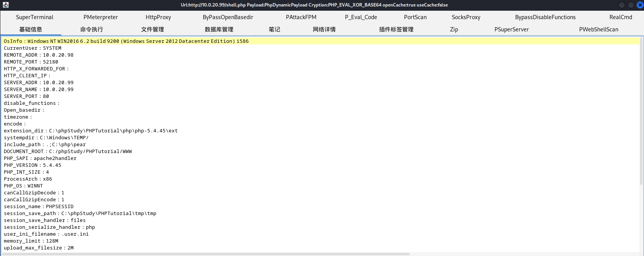Click the session_name : PHPSESSID line
644x256 pixels.
[39, 206]
